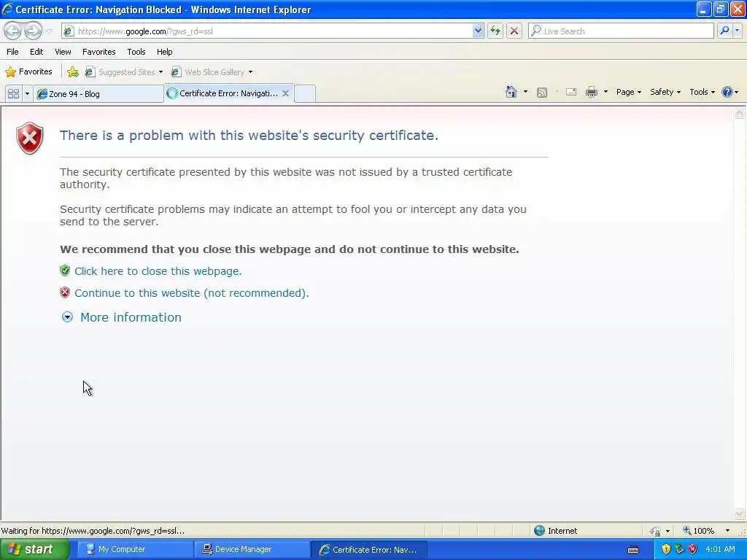This screenshot has height=560, width=747.
Task: Open the Favorites menu
Action: (99, 52)
